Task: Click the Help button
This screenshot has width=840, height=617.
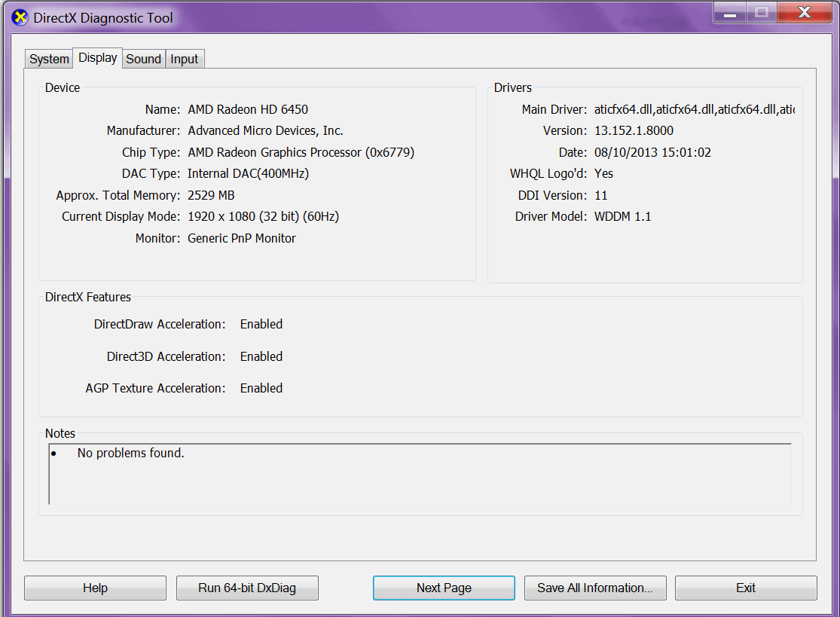Action: click(x=96, y=588)
